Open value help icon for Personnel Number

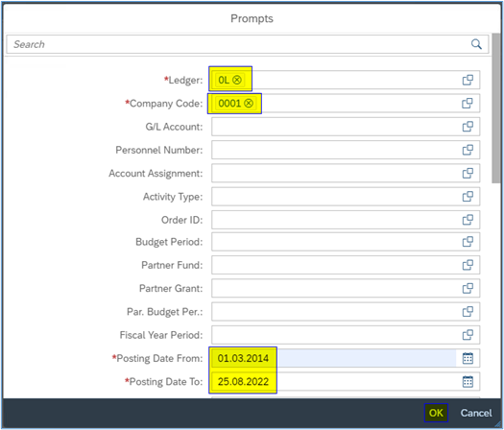468,150
